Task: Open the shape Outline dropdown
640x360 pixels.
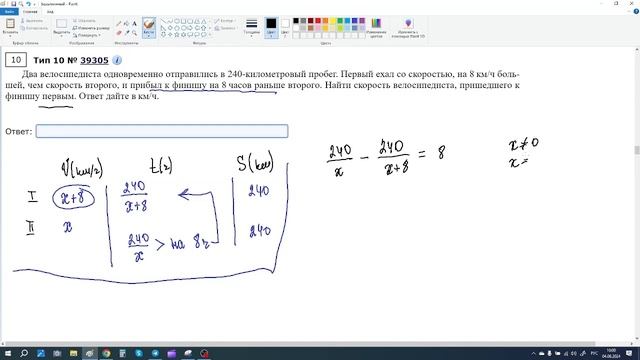Action: click(225, 20)
